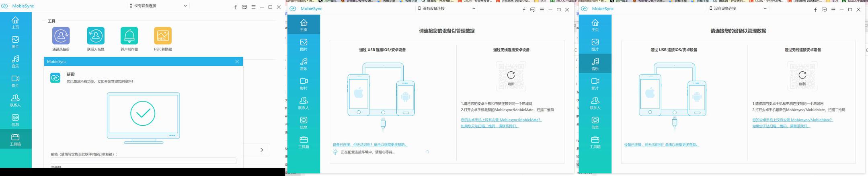Click 设备已连接但无法识别 help link in middle window

pos(370,145)
